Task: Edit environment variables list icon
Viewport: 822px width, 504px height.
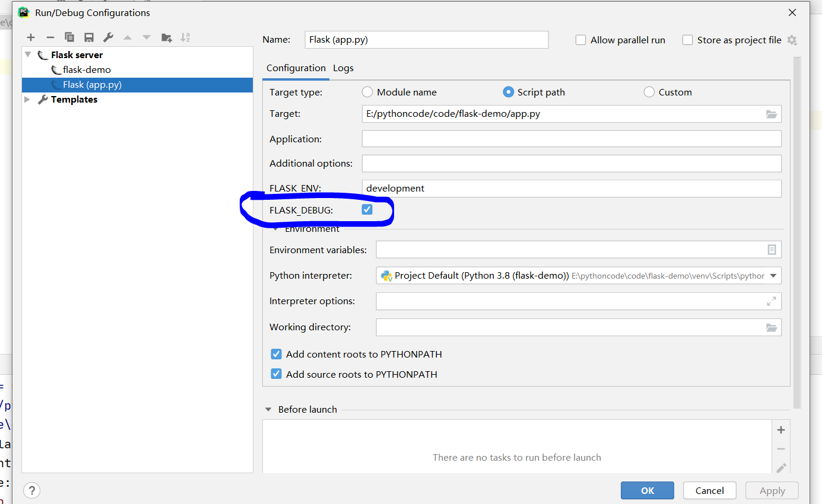Action: 772,250
